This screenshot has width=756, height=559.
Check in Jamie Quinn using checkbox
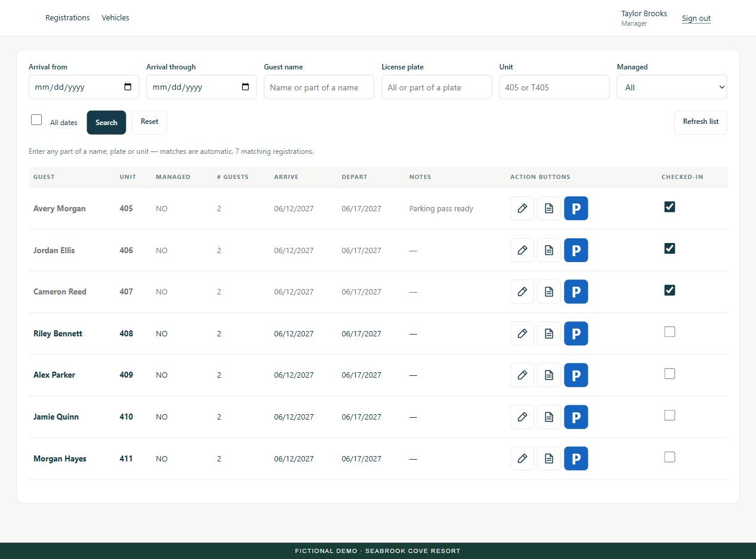pyautogui.click(x=670, y=415)
